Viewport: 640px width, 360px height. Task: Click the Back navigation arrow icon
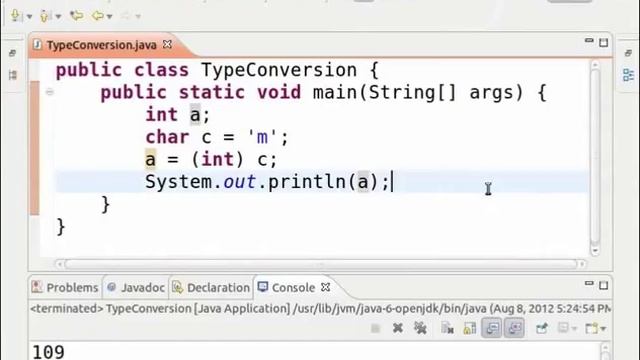coord(97,16)
